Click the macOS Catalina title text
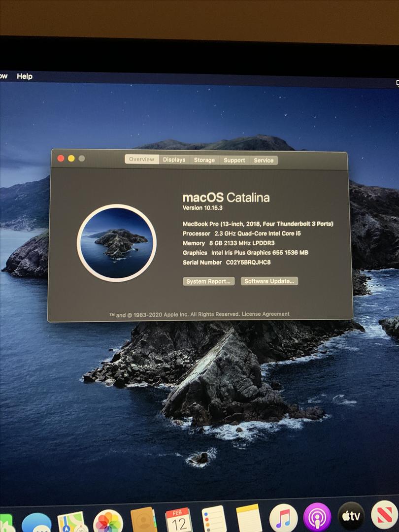This screenshot has width=399, height=532. [226, 198]
